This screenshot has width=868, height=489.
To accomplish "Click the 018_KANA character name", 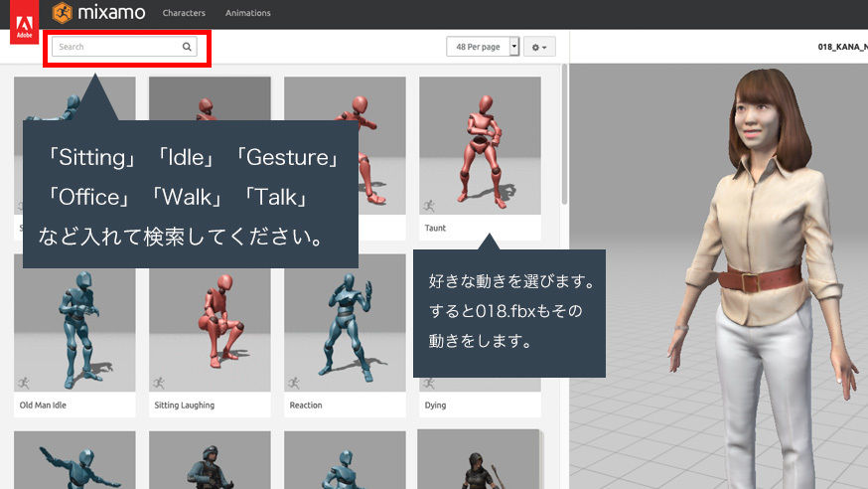I will tap(842, 47).
